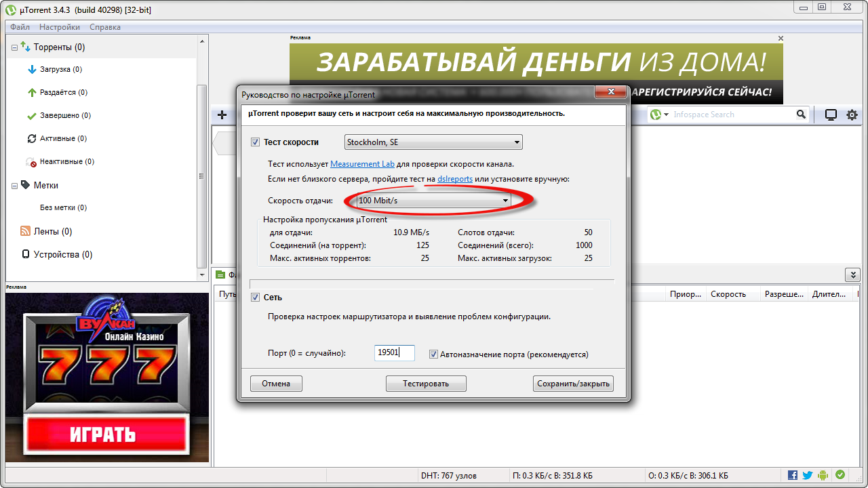Collapse the Торренты tree node
The image size is (868, 488).
pos(15,47)
